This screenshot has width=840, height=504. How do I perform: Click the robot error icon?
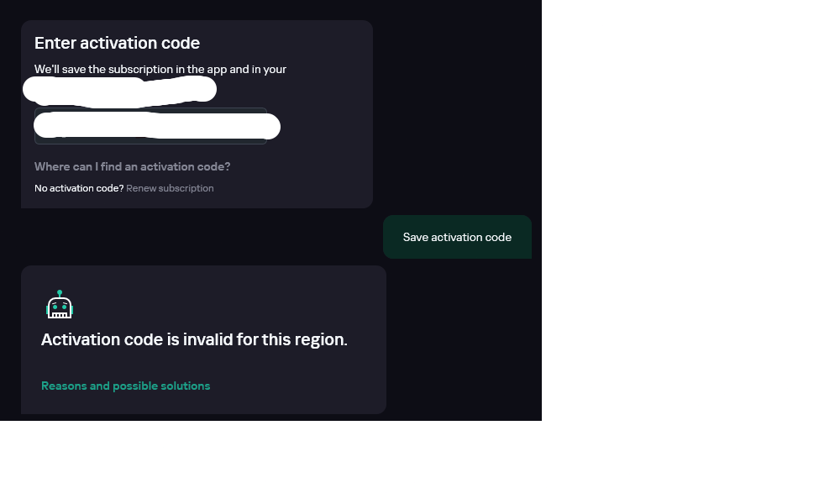(60, 304)
